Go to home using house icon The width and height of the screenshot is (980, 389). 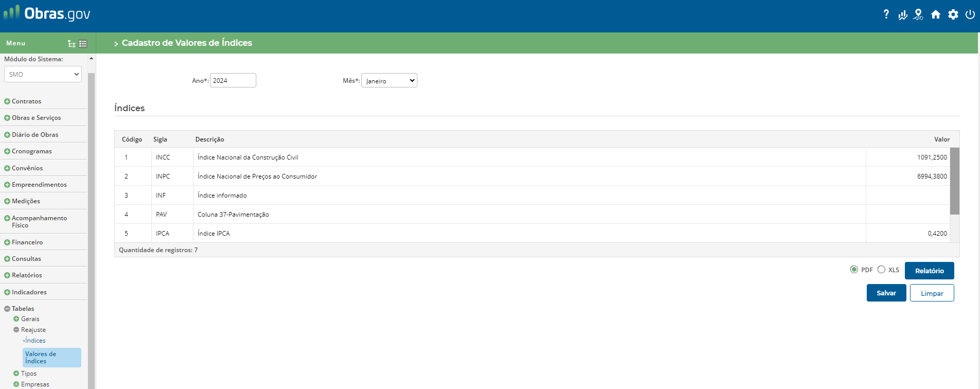point(936,15)
